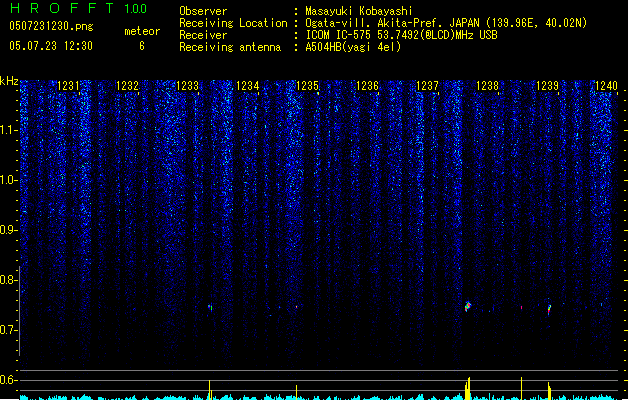Click the 0.6 kHz axis tick label

tap(8, 380)
